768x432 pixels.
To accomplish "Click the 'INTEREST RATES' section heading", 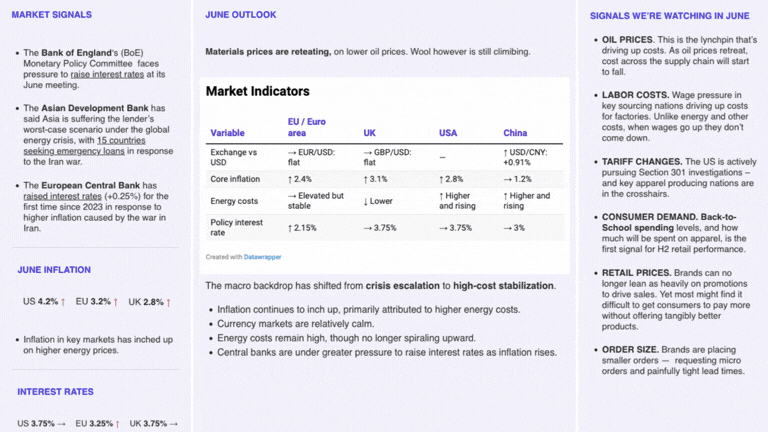I will click(x=55, y=392).
